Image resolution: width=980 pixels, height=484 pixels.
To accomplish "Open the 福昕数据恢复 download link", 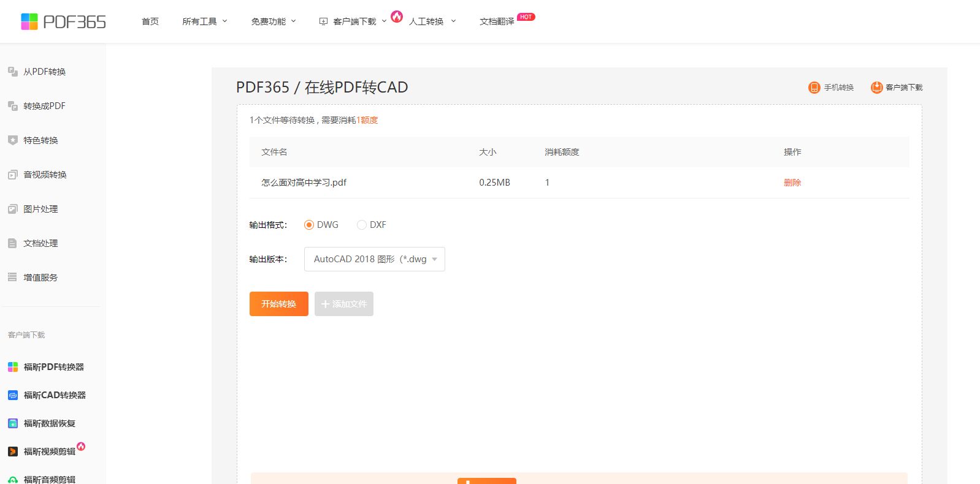I will click(50, 423).
